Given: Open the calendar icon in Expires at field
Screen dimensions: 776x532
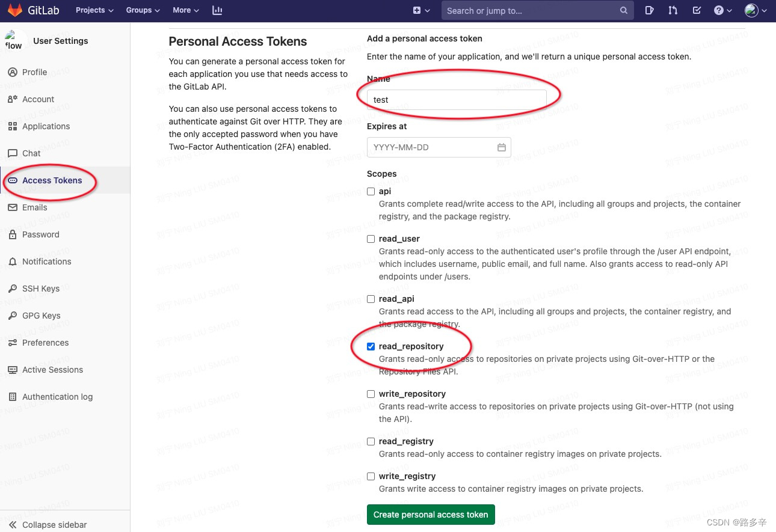Looking at the screenshot, I should point(502,147).
